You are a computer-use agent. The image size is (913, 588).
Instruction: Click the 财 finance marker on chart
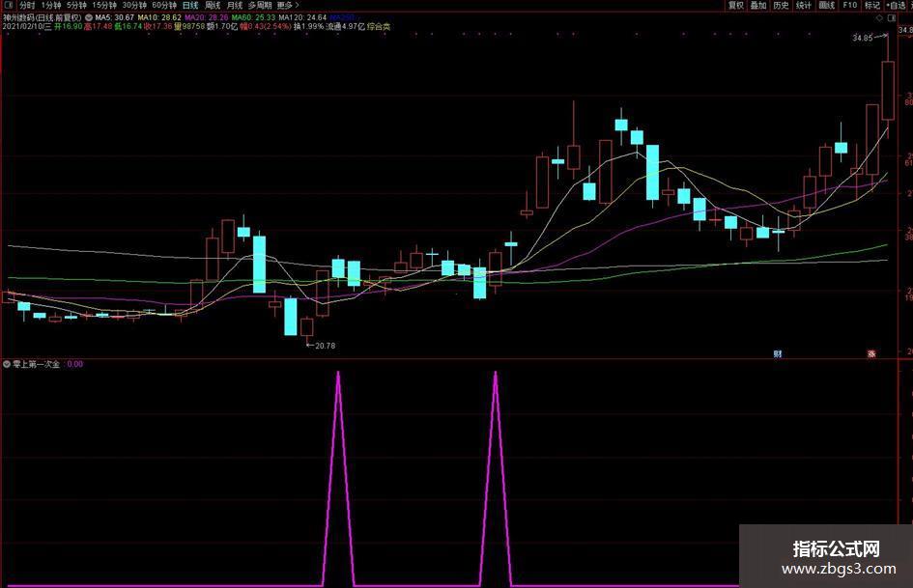[x=777, y=353]
